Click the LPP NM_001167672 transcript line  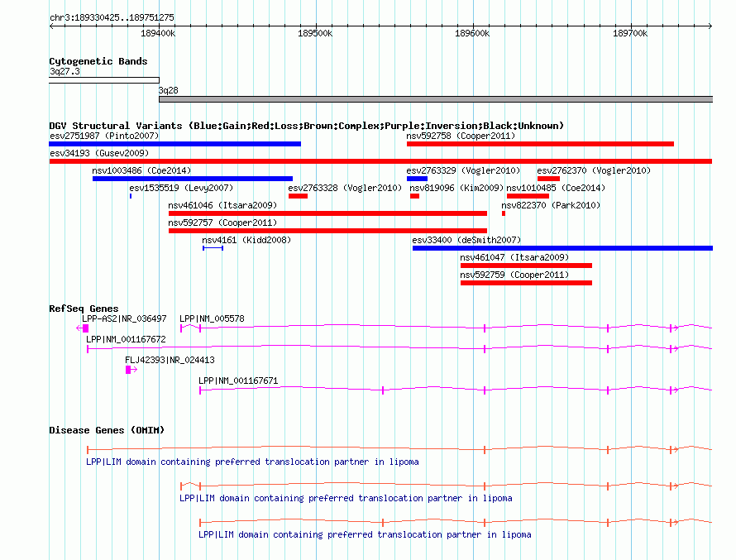point(399,348)
